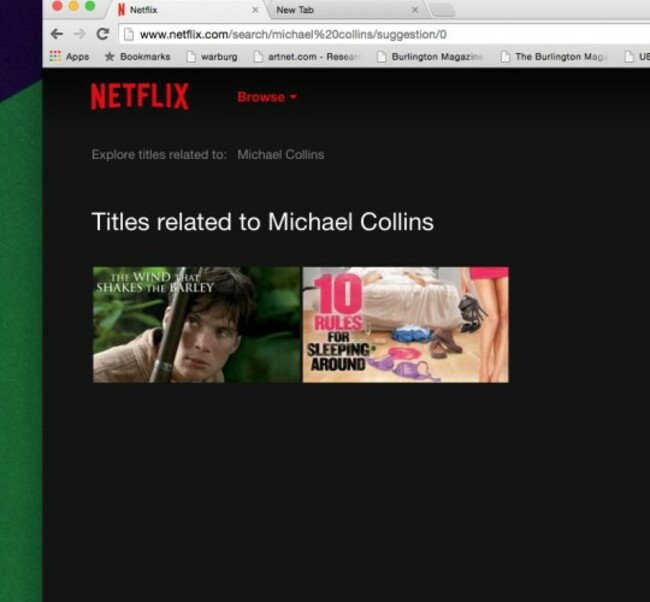The height and width of the screenshot is (602, 650).
Task: Click the 'Explore titles related to:' label
Action: pyautogui.click(x=159, y=155)
